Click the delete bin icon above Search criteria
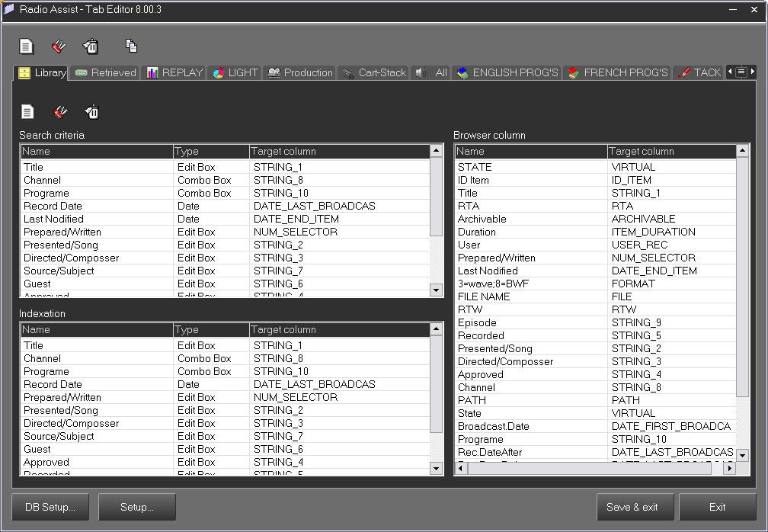 pyautogui.click(x=92, y=112)
